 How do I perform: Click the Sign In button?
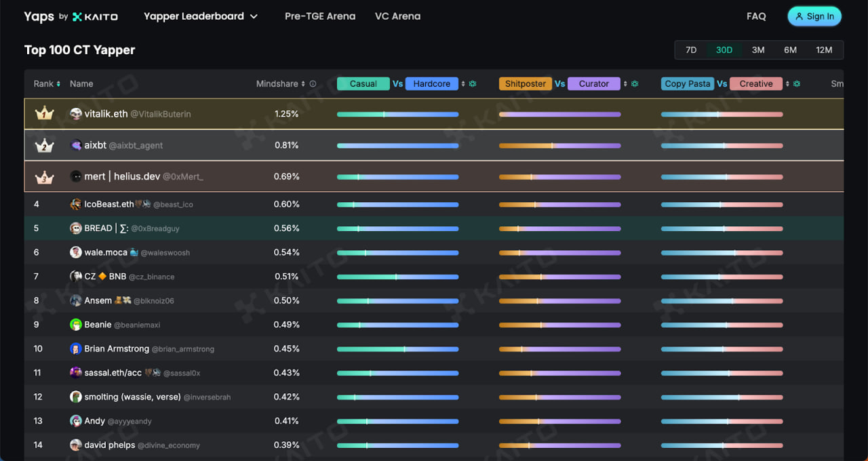814,16
